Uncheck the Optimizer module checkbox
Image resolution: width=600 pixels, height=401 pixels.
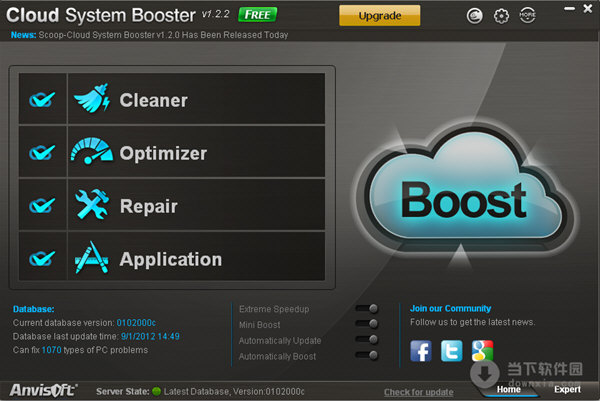(x=42, y=152)
